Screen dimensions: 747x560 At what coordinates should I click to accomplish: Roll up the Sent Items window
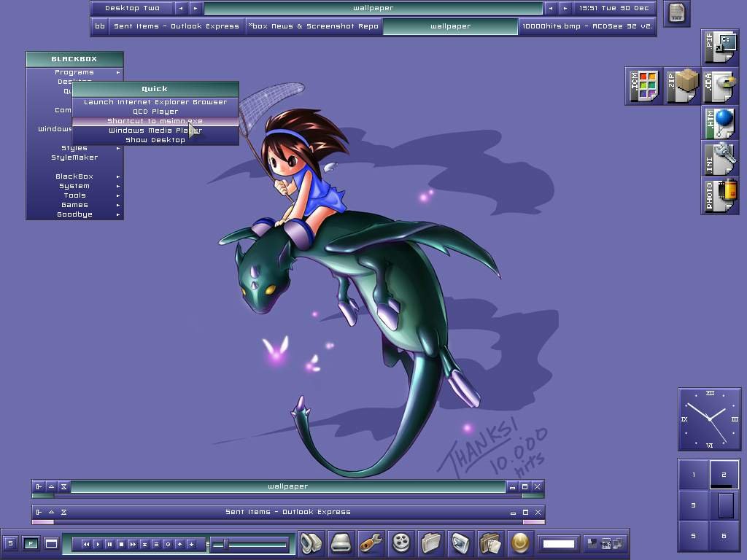52,513
